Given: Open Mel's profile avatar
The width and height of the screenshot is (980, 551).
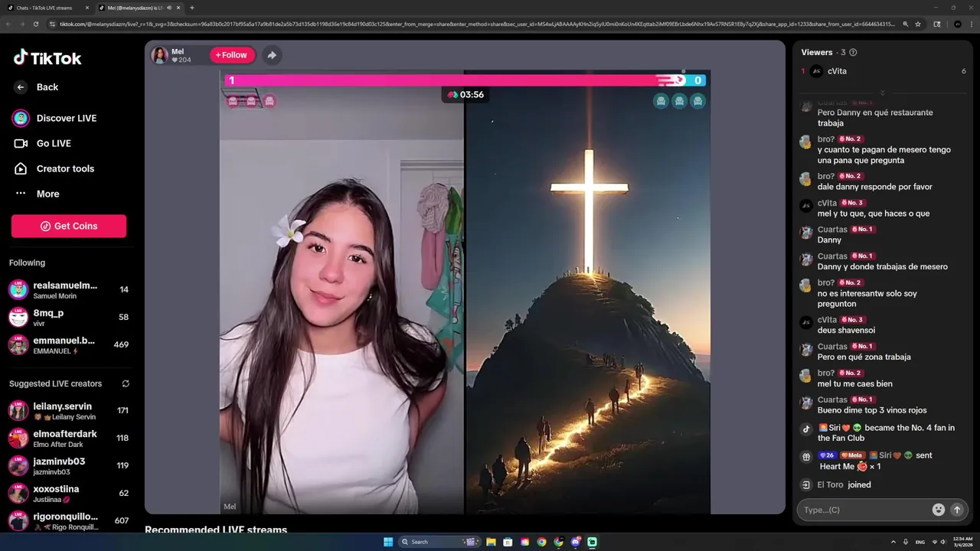Looking at the screenshot, I should coord(160,55).
